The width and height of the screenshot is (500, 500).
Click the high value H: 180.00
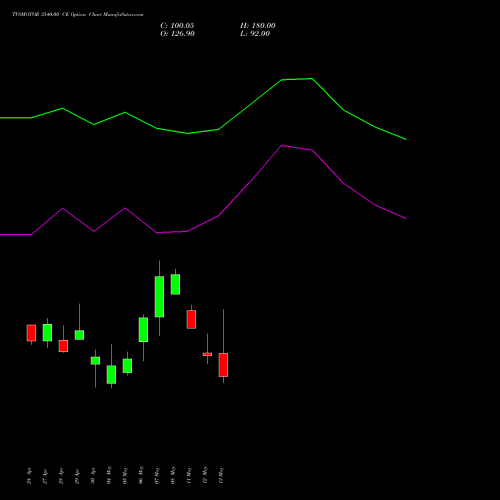258,26
